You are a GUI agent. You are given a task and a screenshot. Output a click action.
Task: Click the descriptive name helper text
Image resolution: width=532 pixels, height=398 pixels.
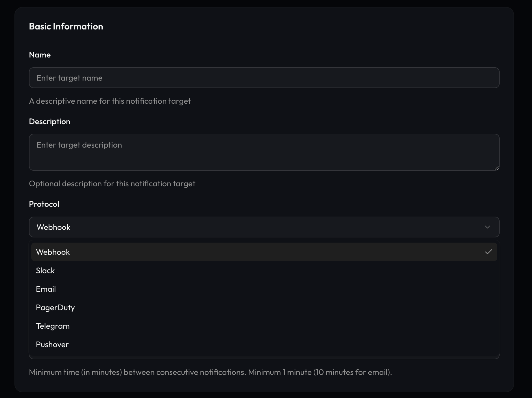[110, 101]
